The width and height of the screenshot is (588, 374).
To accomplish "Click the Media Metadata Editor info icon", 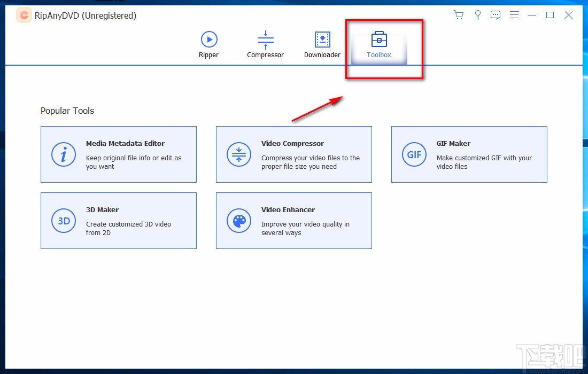I will tap(64, 154).
